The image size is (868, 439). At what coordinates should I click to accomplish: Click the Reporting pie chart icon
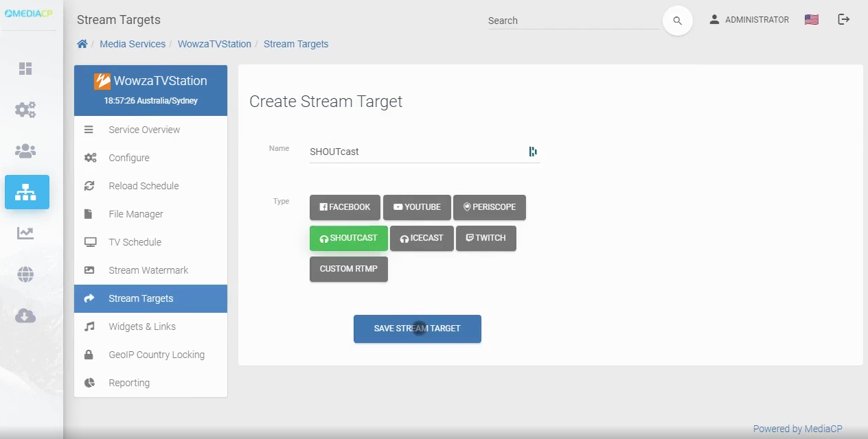click(89, 383)
